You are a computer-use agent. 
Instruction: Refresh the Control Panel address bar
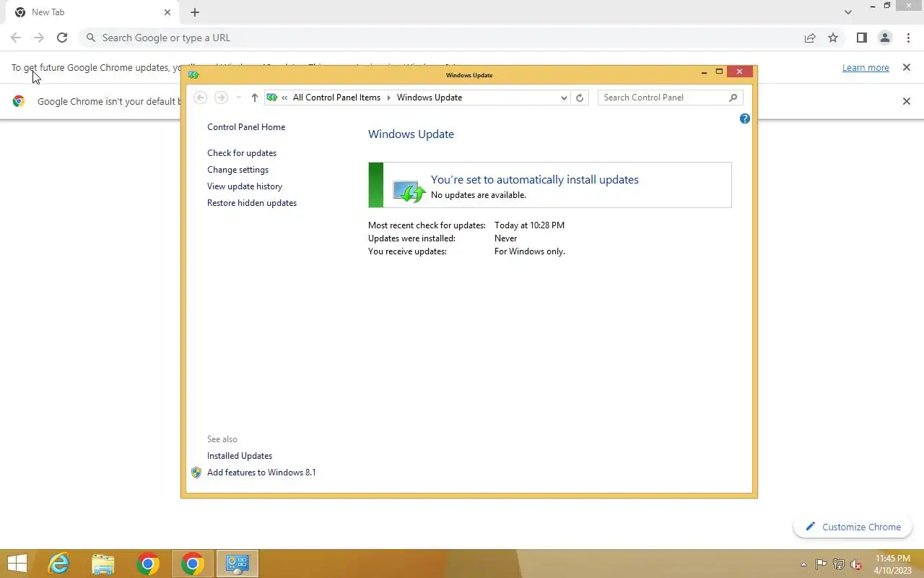(580, 98)
